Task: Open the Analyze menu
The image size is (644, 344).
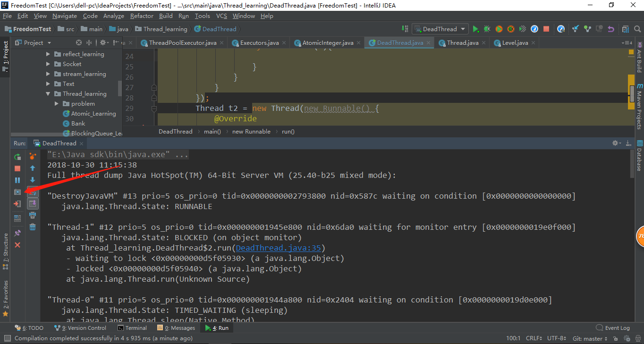Action: pyautogui.click(x=113, y=16)
